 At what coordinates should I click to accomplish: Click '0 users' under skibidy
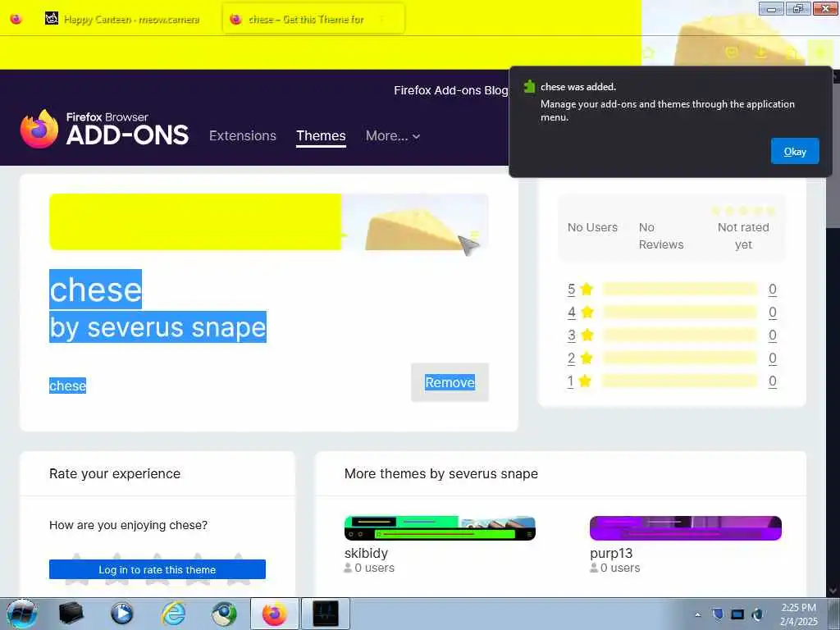374,568
